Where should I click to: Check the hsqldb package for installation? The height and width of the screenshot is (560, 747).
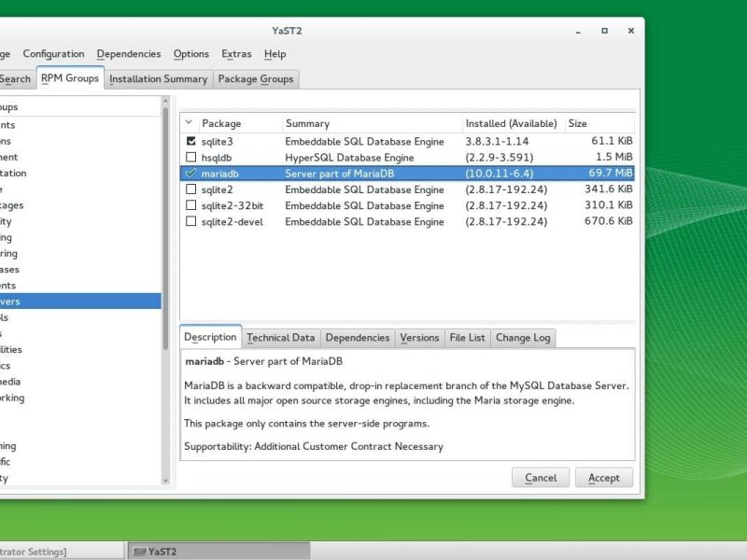(190, 157)
